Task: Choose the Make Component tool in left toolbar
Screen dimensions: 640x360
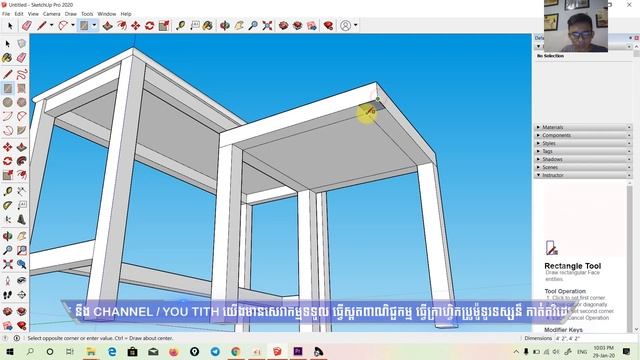Action: pyautogui.click(x=22, y=44)
